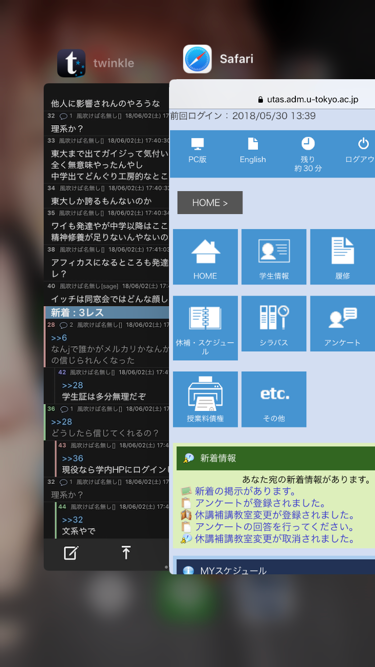Tap the PC版 monitor icon in Safari

197,144
